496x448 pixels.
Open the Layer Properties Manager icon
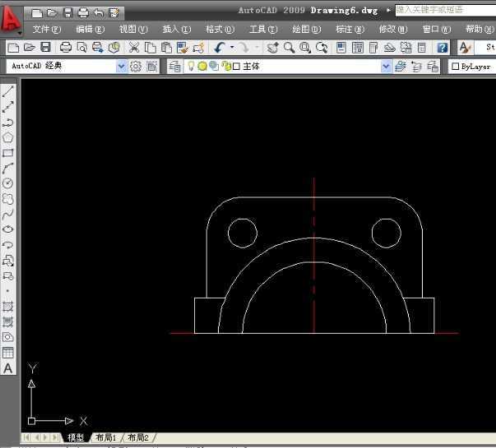point(174,67)
